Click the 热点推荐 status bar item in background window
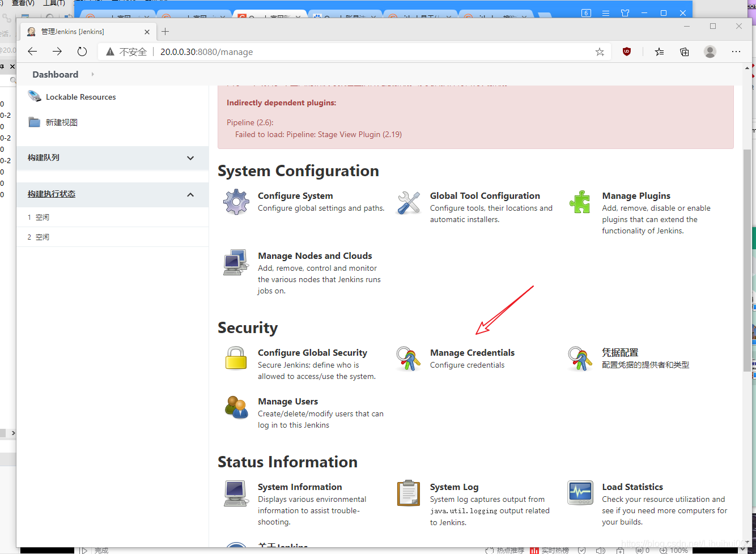 coord(504,550)
